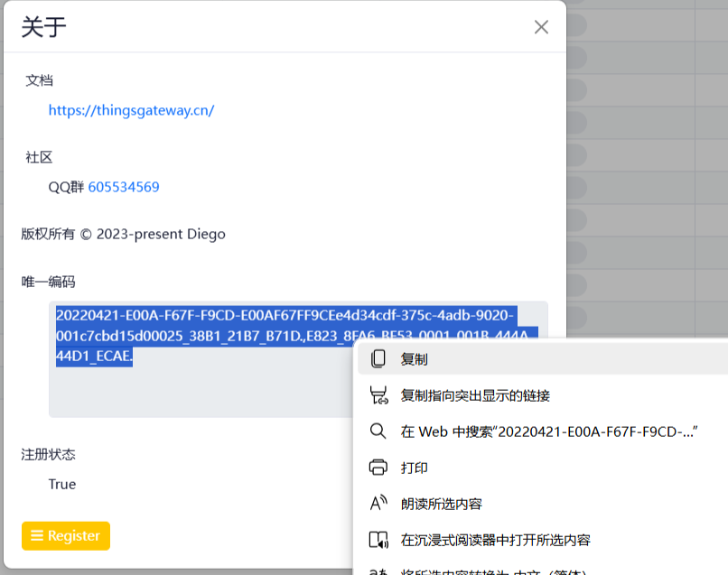Open the thingsgateway.cn documentation link
This screenshot has width=728, height=575.
click(x=131, y=109)
